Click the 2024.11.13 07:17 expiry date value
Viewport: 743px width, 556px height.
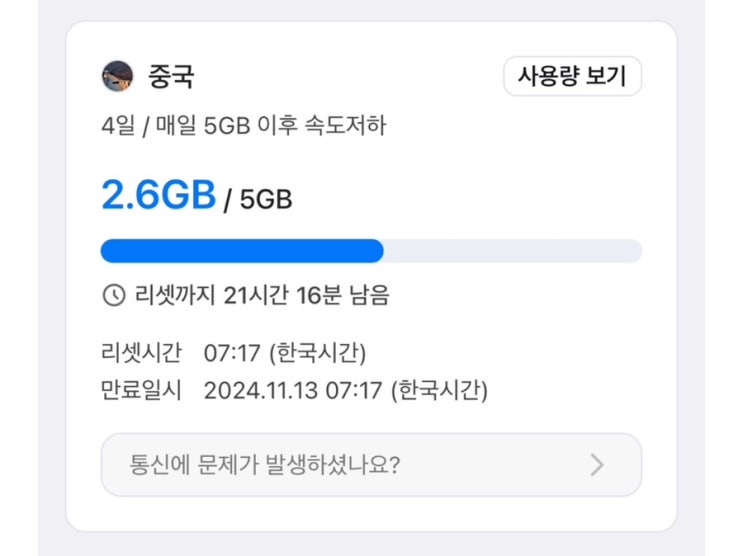coord(292,390)
